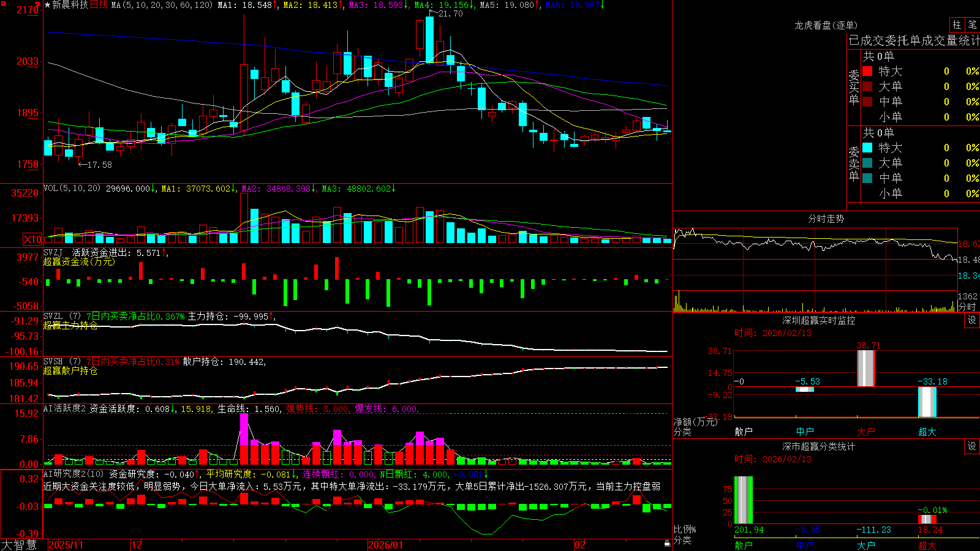Click the lock icon on the date axis
Image resolution: width=980 pixels, height=551 pixels.
pos(667,544)
